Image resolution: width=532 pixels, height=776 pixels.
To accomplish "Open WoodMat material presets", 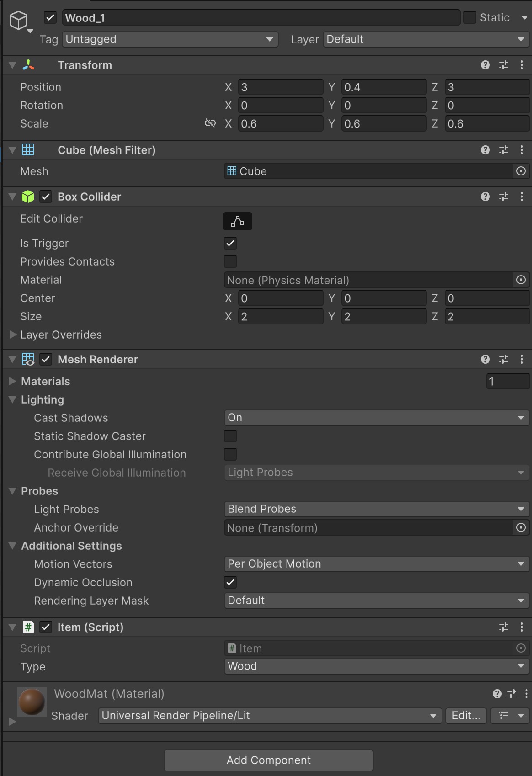I will click(x=512, y=694).
